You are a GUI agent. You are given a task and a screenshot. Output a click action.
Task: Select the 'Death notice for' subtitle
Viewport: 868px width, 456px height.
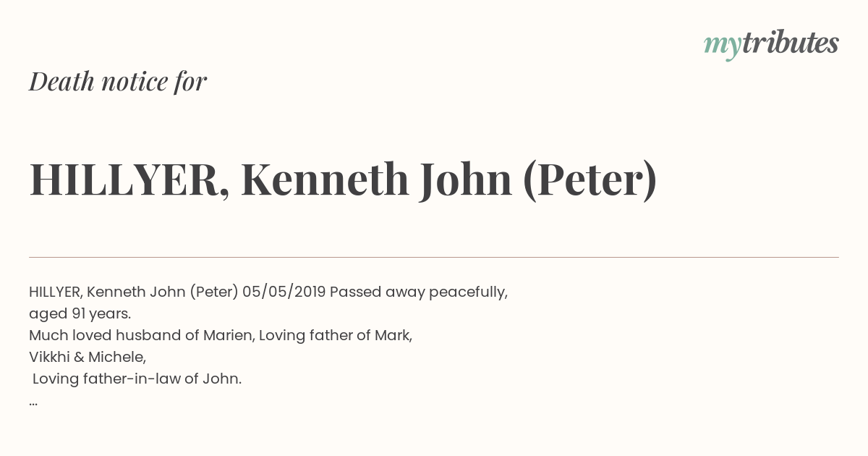click(x=118, y=82)
